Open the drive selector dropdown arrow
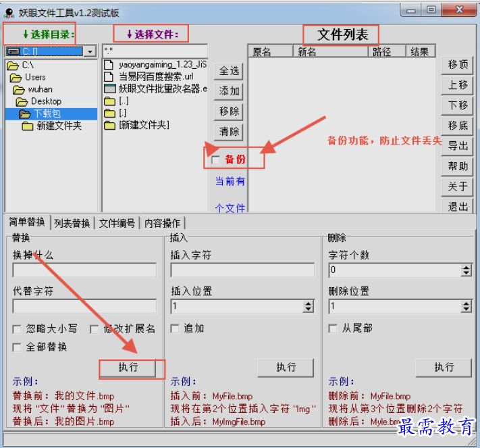Image resolution: width=480 pixels, height=448 pixels. click(x=90, y=51)
